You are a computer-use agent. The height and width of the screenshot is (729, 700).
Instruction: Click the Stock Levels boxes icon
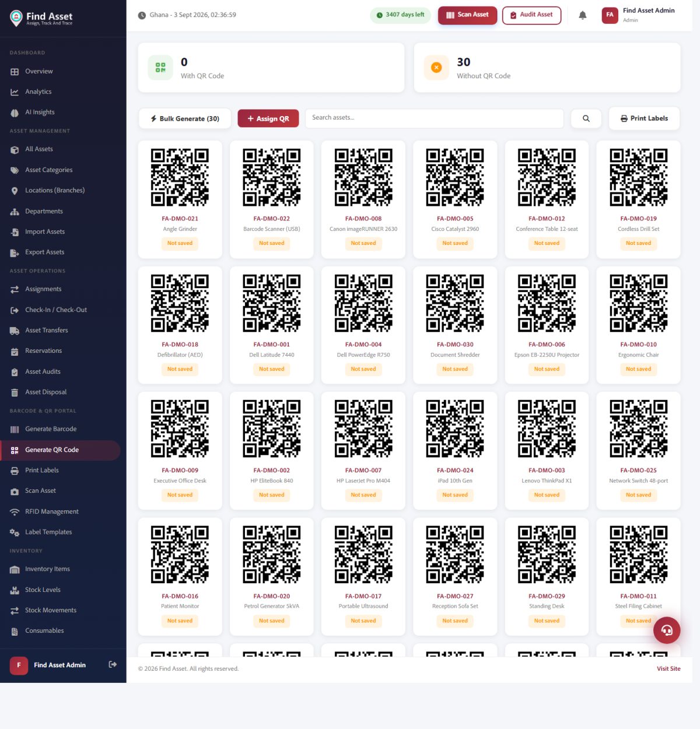15,590
